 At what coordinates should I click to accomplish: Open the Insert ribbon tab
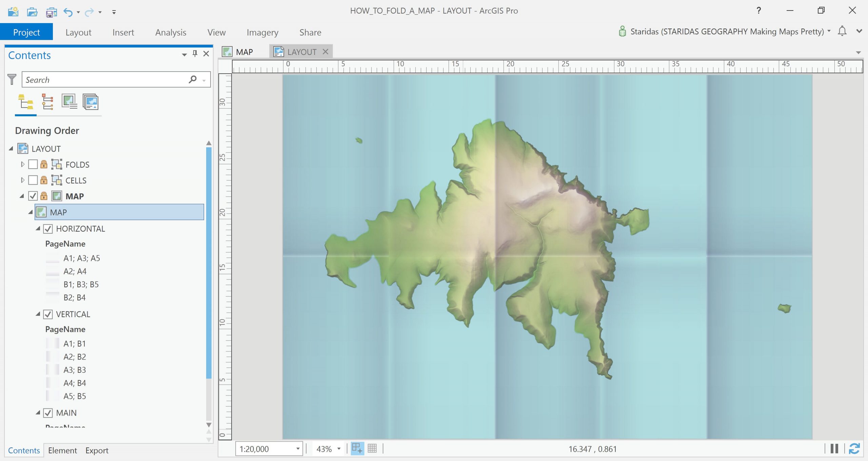point(123,32)
